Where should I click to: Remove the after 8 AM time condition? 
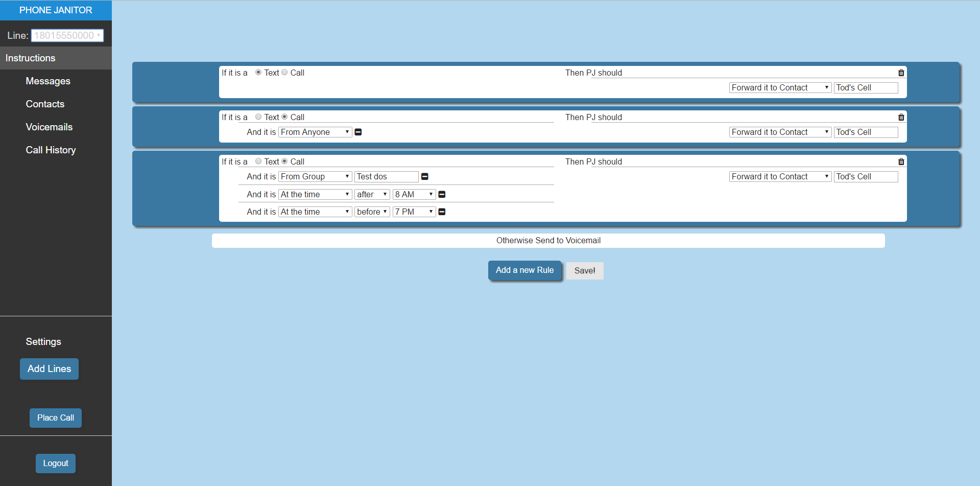tap(442, 195)
